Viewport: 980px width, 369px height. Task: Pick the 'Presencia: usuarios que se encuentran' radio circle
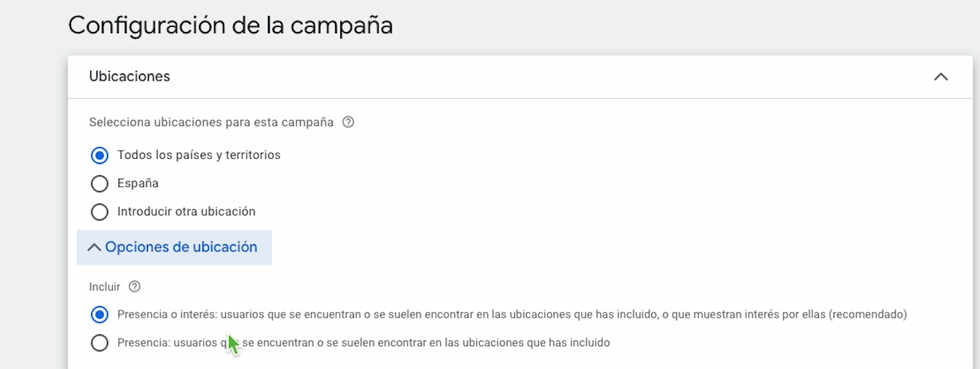pos(100,343)
